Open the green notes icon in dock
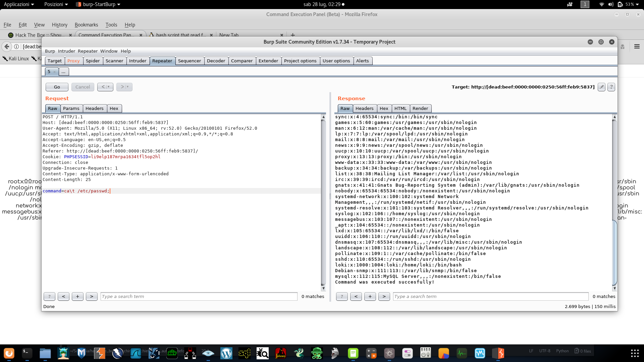The width and height of the screenshot is (644, 362). [353, 353]
